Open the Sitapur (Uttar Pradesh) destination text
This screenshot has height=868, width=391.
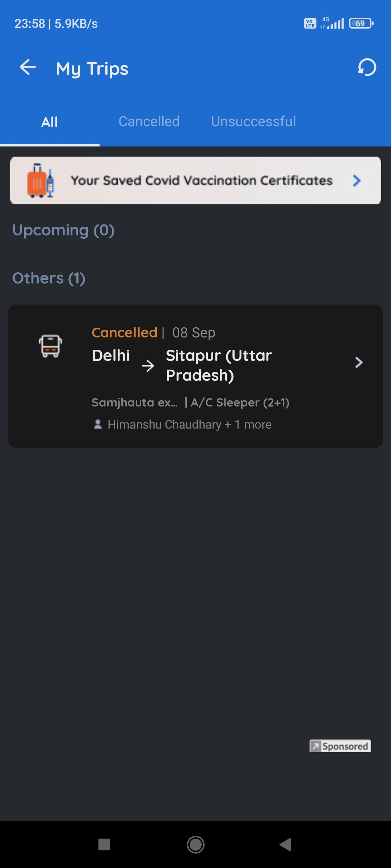[219, 365]
